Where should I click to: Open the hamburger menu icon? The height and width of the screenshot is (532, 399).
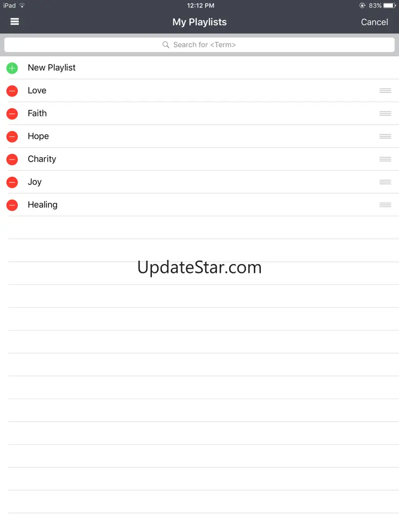coord(15,21)
